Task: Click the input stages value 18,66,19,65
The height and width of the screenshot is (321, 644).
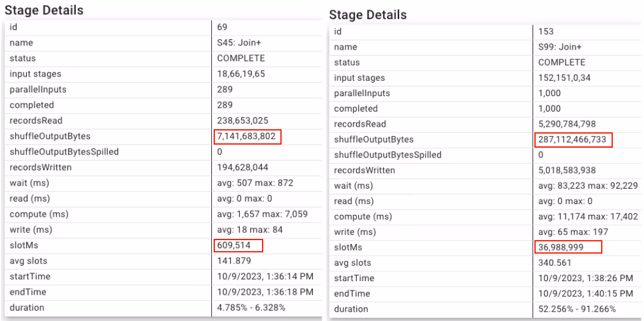Action: tap(242, 74)
